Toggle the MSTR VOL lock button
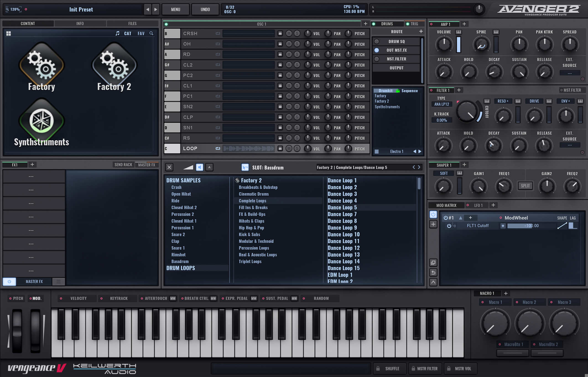588x377 pixels. click(460, 369)
